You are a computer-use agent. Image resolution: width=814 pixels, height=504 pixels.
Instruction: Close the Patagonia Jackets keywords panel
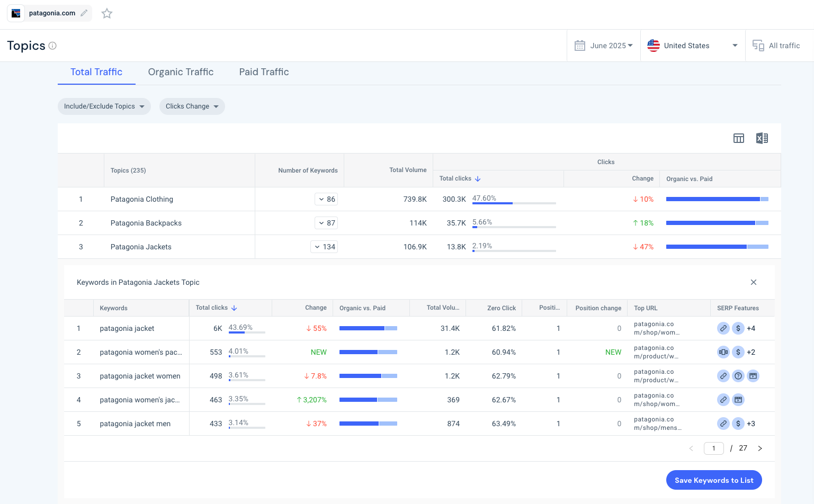pos(754,282)
